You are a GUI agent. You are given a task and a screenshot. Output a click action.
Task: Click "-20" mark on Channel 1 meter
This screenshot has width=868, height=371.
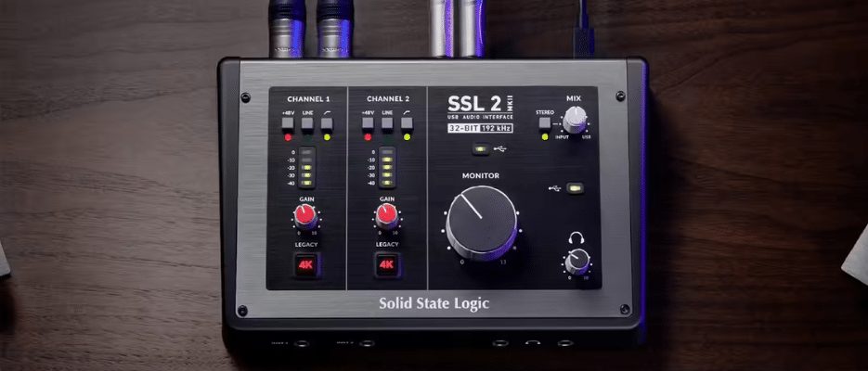click(x=292, y=167)
